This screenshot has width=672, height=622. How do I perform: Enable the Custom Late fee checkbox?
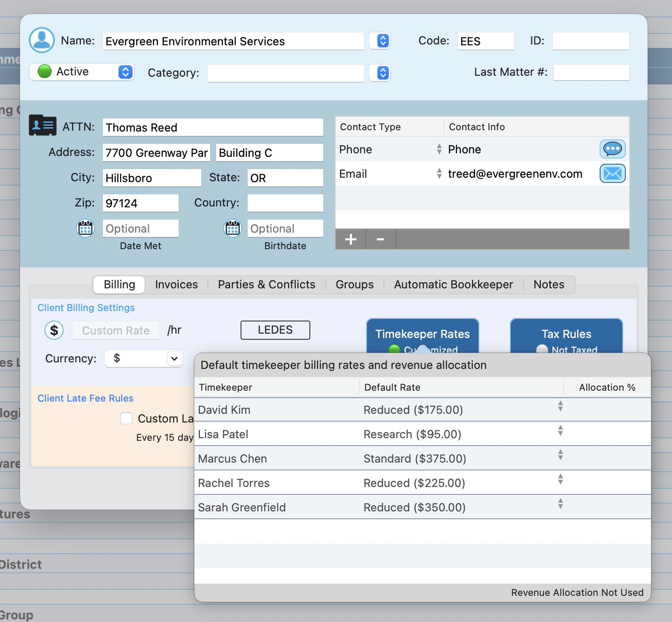pyautogui.click(x=126, y=418)
